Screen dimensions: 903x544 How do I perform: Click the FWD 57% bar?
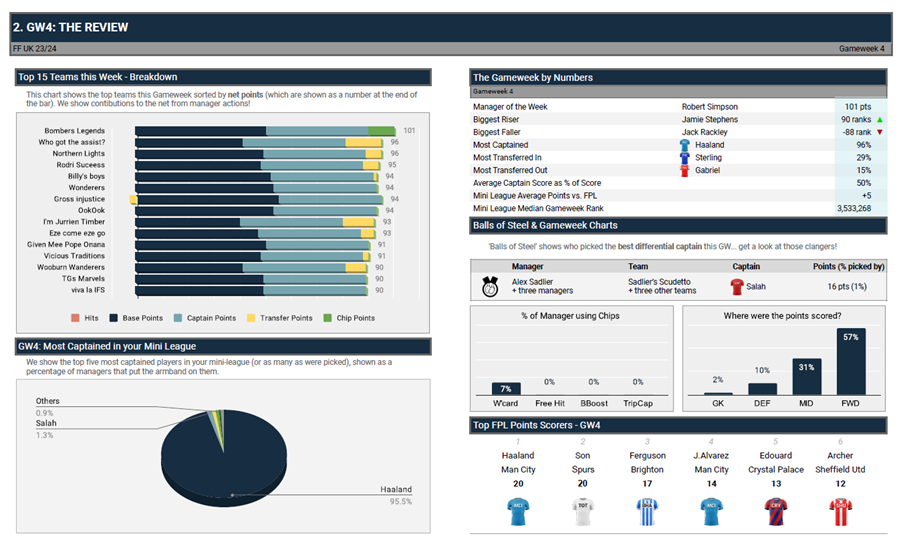pyautogui.click(x=850, y=361)
